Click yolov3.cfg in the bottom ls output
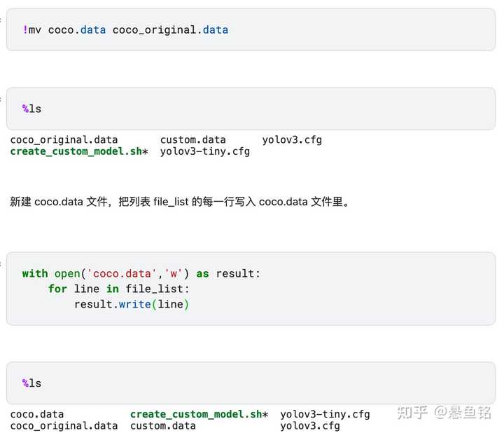Viewport: 504px width, 433px height. pos(310,426)
